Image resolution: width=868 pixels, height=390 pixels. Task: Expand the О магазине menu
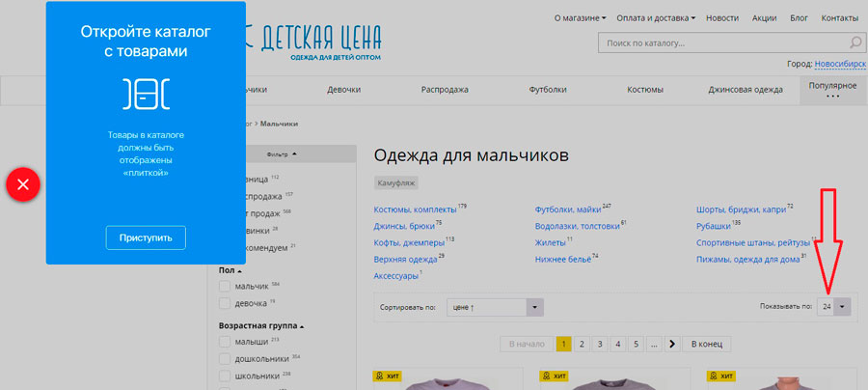point(580,18)
